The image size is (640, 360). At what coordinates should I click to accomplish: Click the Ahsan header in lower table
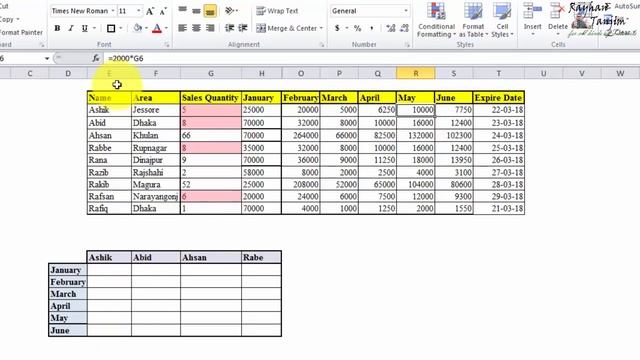tap(211, 257)
